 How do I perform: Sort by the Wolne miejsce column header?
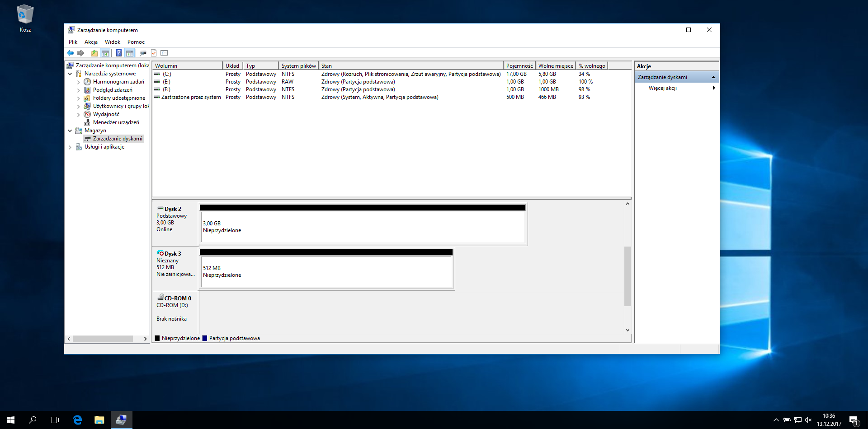click(x=556, y=66)
